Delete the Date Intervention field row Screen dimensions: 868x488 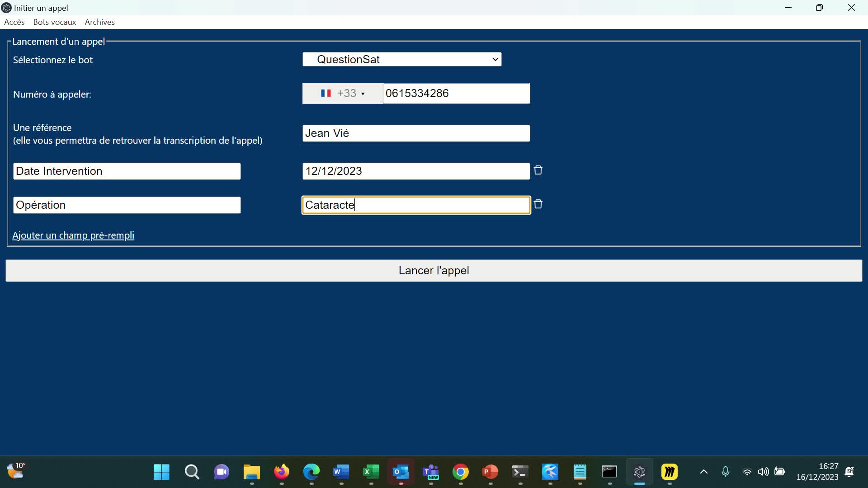(x=538, y=170)
